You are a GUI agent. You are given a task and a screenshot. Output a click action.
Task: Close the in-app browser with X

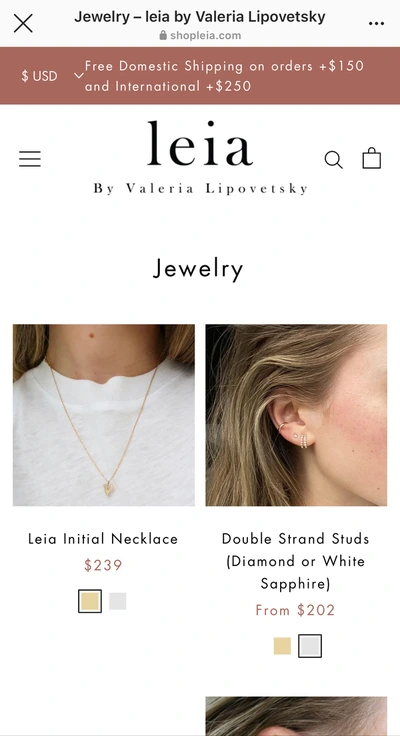[23, 23]
